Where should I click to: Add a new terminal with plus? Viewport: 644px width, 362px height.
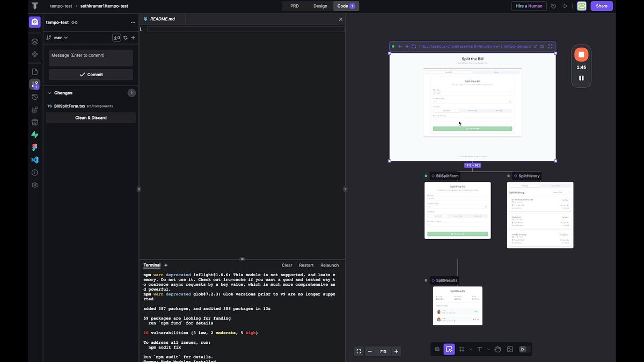[x=166, y=265]
